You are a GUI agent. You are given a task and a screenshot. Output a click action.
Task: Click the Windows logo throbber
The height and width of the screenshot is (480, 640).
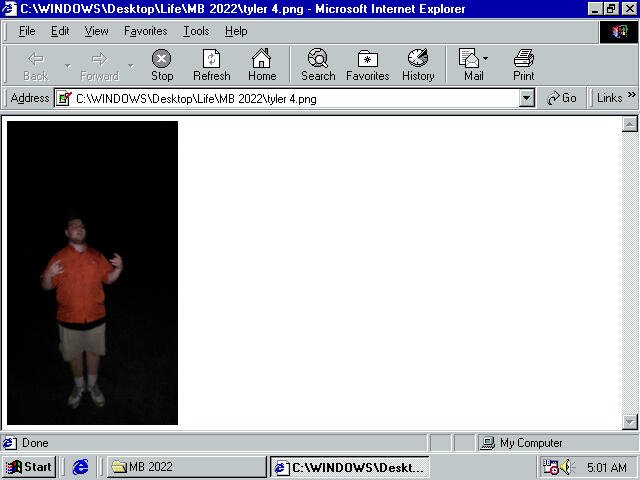point(619,32)
